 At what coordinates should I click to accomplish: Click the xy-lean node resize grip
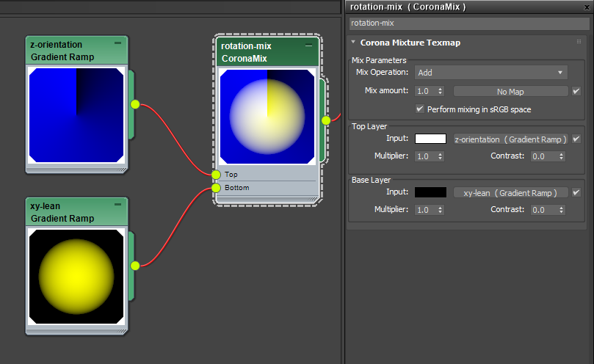coord(122,332)
